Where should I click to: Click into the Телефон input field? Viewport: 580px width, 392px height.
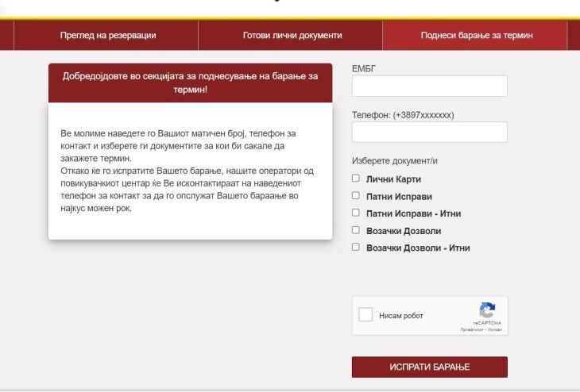429,132
